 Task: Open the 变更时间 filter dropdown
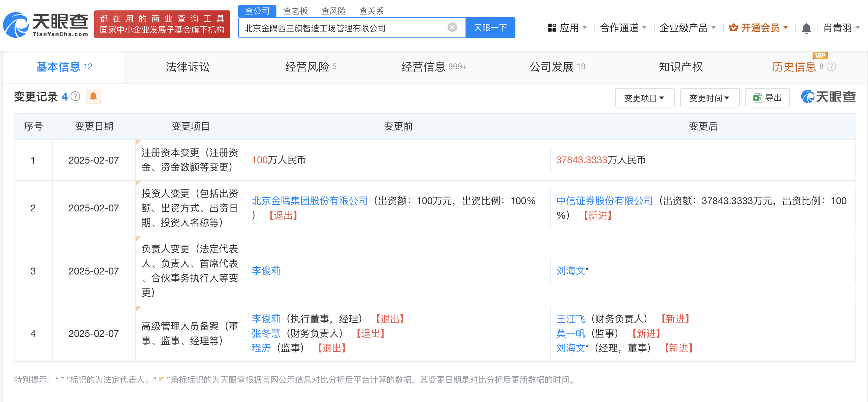(710, 98)
